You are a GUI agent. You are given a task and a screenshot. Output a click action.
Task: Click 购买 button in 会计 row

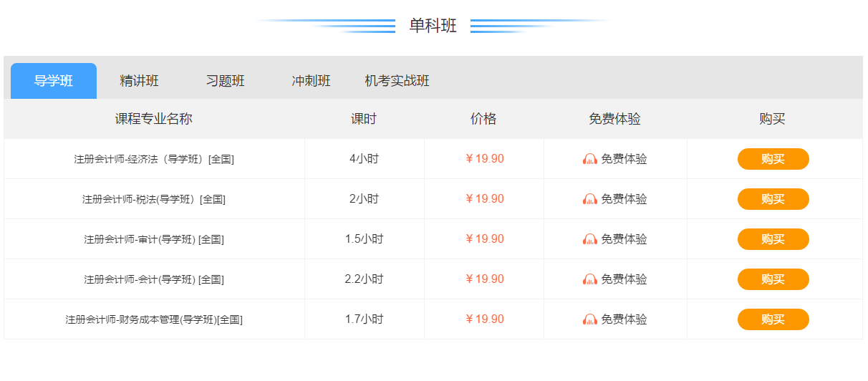pyautogui.click(x=773, y=279)
